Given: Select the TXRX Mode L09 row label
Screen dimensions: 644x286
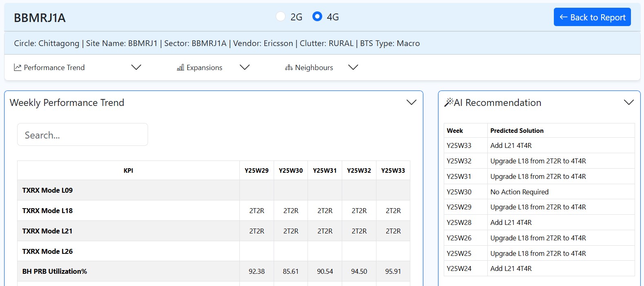Looking at the screenshot, I should click(47, 190).
